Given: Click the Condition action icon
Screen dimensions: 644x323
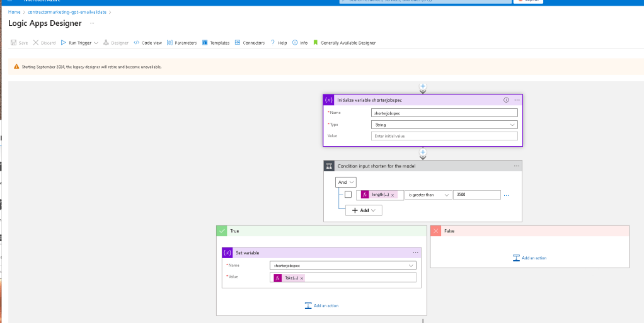Looking at the screenshot, I should [329, 166].
